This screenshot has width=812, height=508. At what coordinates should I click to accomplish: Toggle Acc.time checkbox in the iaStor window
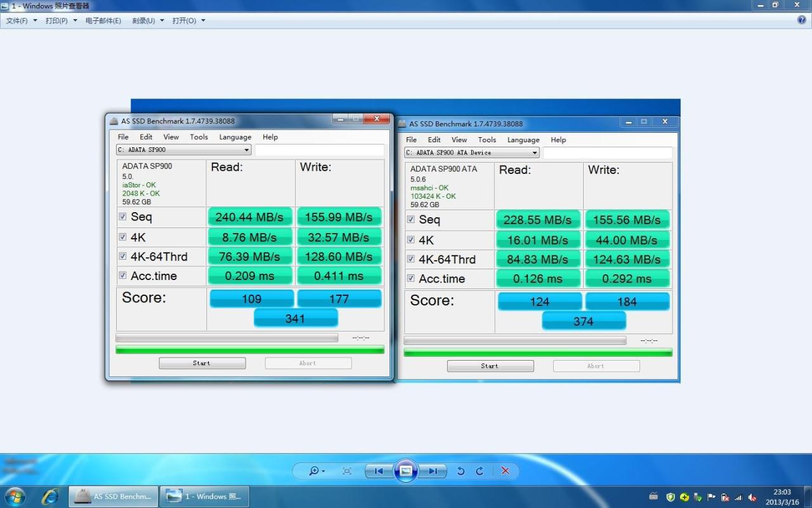pyautogui.click(x=123, y=276)
